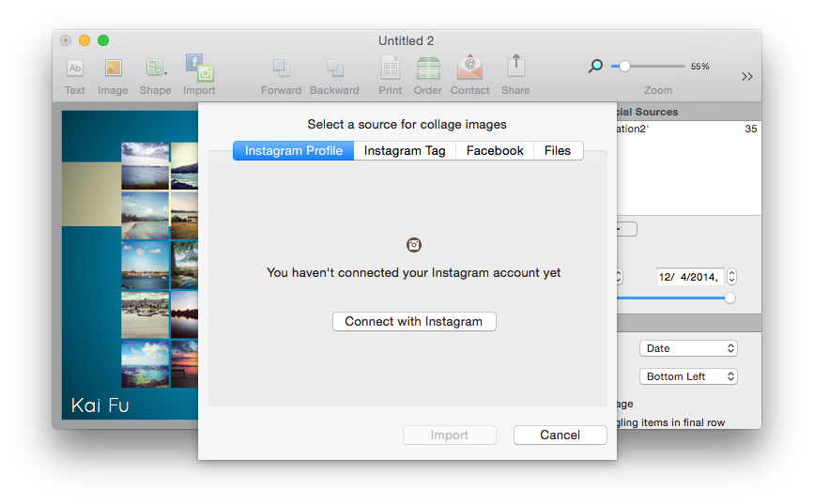Screen dimensions: 814x504
Task: Select the sunset photo thumbnail at bottom
Action: pyautogui.click(x=184, y=364)
